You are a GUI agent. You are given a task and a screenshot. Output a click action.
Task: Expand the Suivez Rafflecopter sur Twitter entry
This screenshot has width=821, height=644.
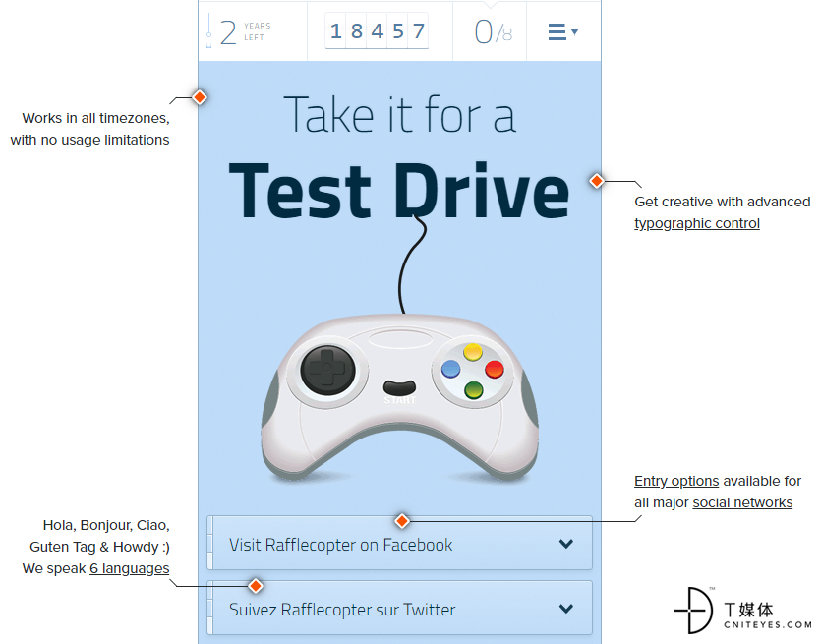coord(400,609)
